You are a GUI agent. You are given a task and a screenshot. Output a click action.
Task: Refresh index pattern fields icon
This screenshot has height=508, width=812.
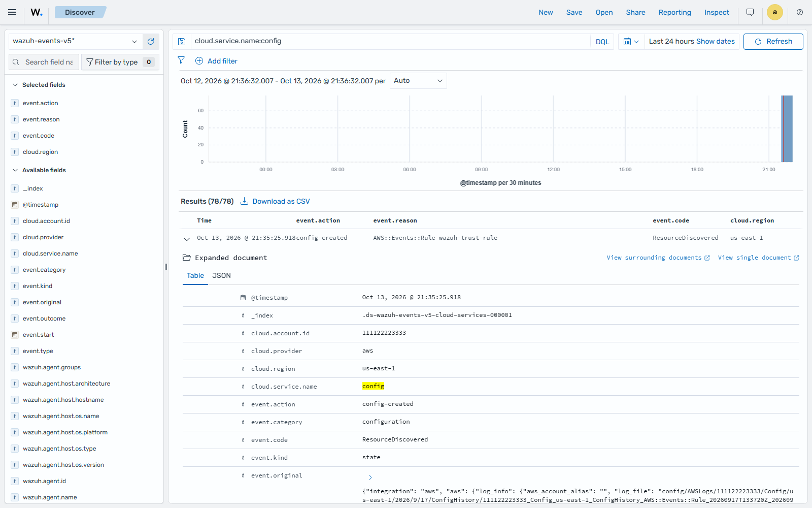click(x=151, y=42)
